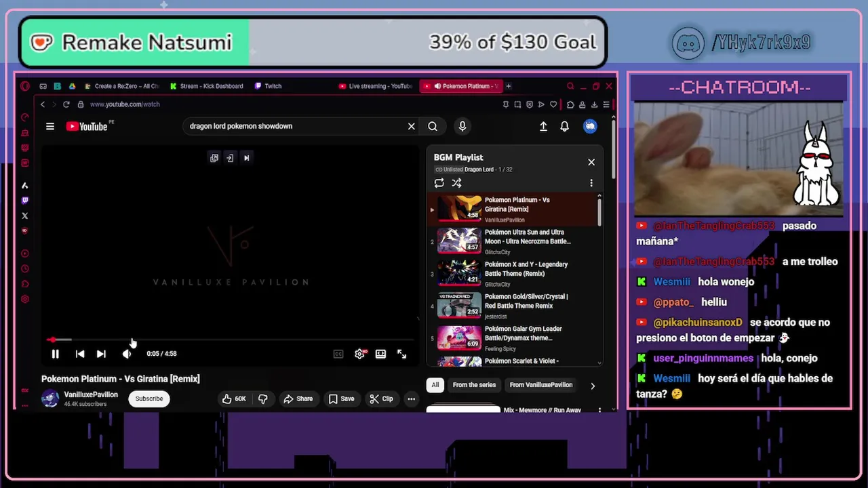Switch to Twitch browser tab
The image size is (868, 488).
pos(269,86)
